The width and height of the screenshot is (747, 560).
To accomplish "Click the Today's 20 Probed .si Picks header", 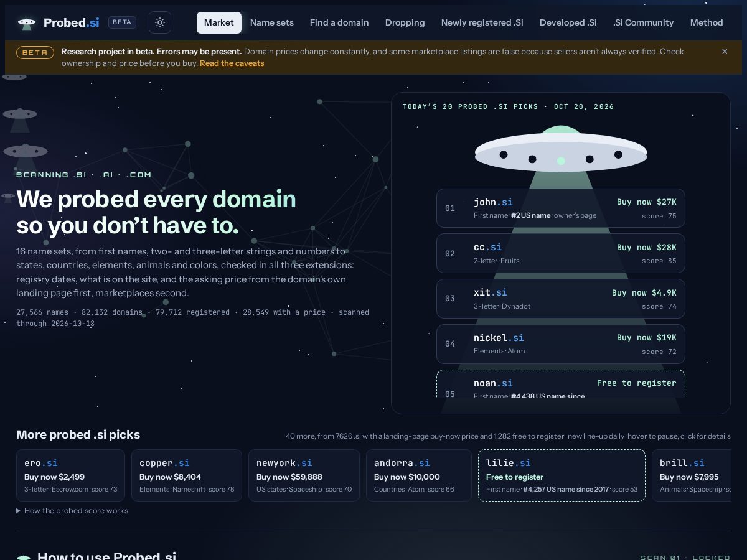I will click(509, 106).
